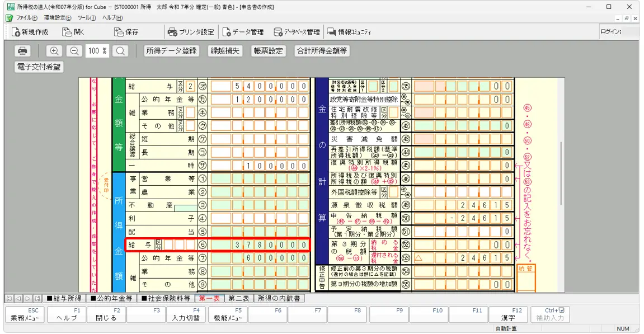Switch to the 社会保険料等 tab
Screen dimensions: 644x334
[165, 299]
